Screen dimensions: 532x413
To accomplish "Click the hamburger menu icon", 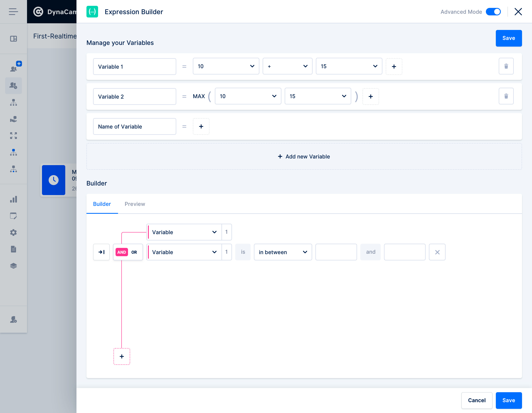I will pos(13,12).
